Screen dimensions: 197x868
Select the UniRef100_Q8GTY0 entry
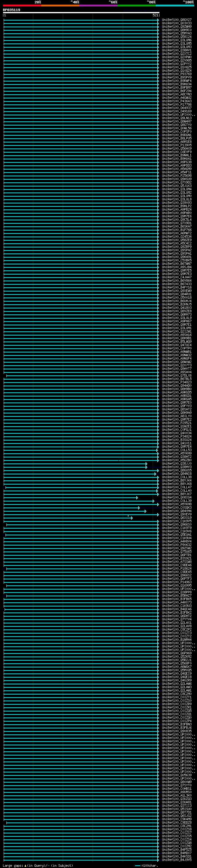coord(176,125)
